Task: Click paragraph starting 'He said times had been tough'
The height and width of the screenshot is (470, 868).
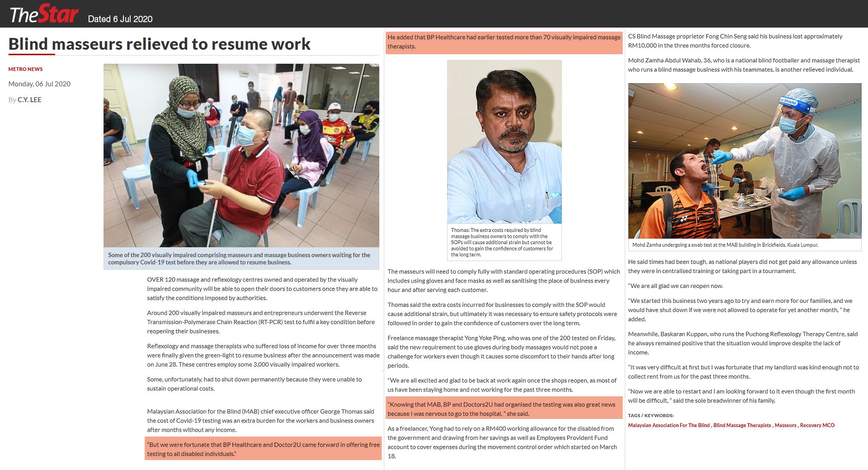Action: [742, 266]
